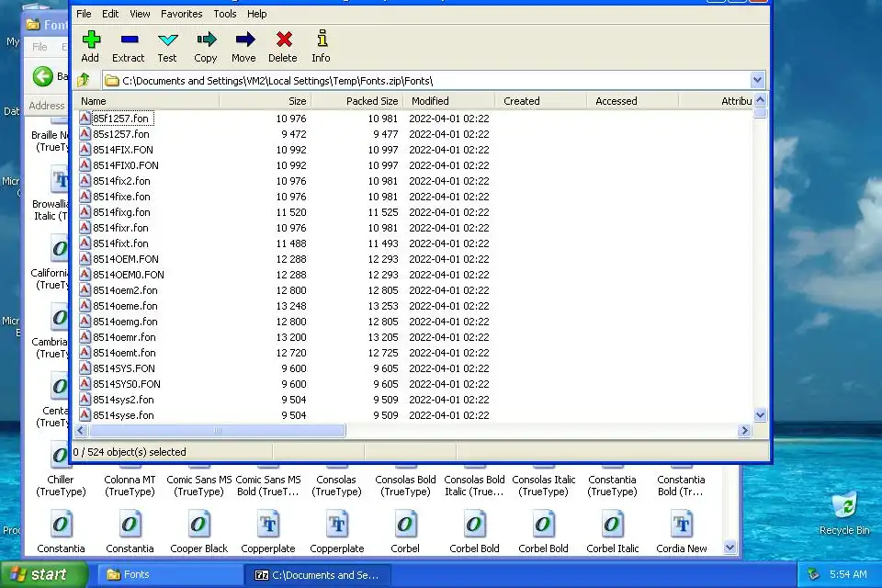Select file 85s1257.fon
Screen dimensions: 882x588
[121, 134]
